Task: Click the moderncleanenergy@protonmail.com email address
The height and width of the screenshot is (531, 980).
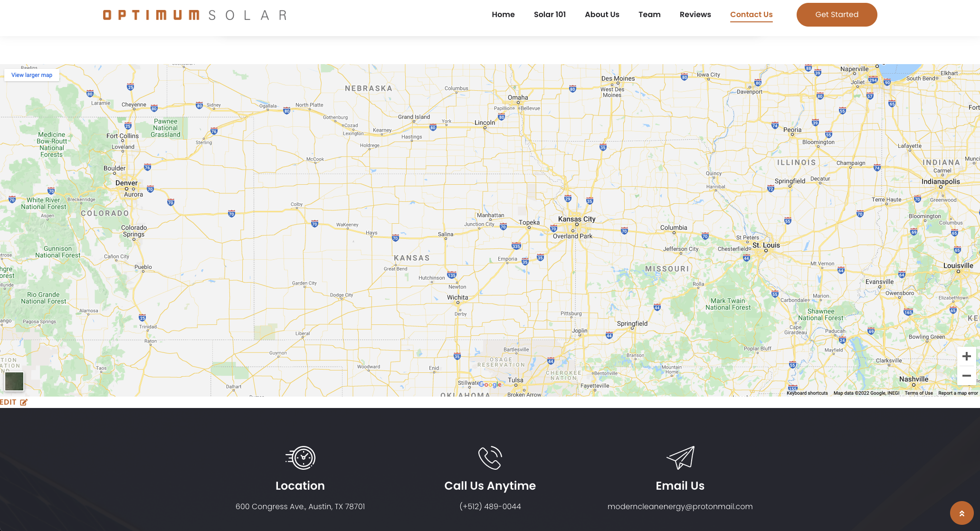Action: click(x=680, y=507)
